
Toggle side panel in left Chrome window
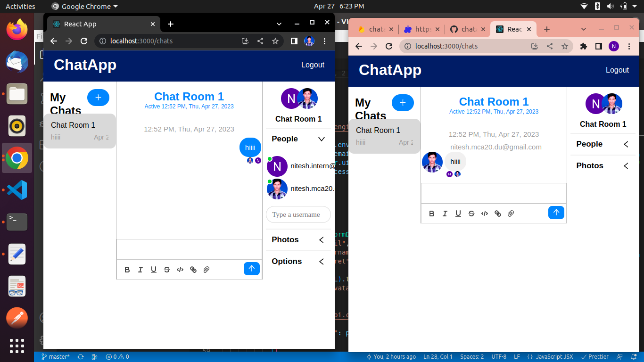(294, 41)
